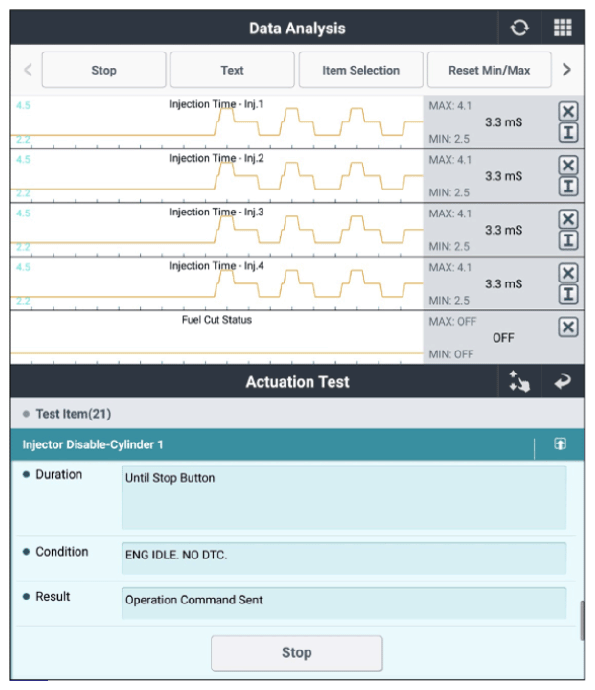Click the pointer selection icon in Actuation Test

pos(519,382)
